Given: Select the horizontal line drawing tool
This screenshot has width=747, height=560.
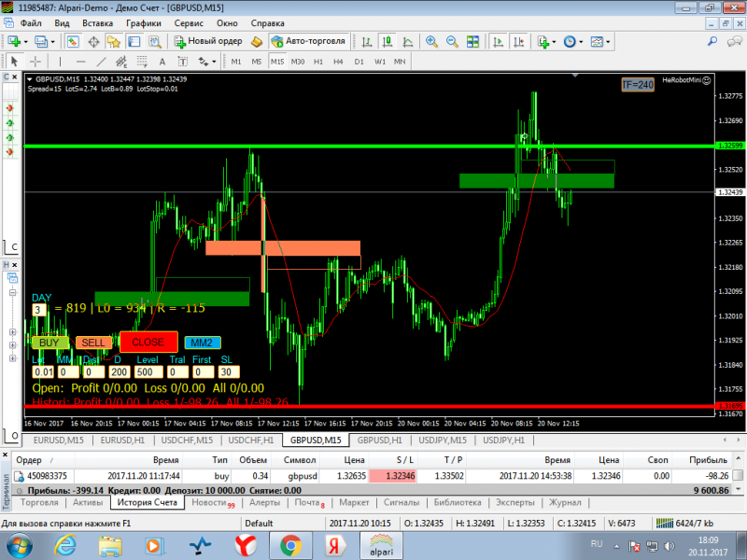Looking at the screenshot, I should point(80,62).
